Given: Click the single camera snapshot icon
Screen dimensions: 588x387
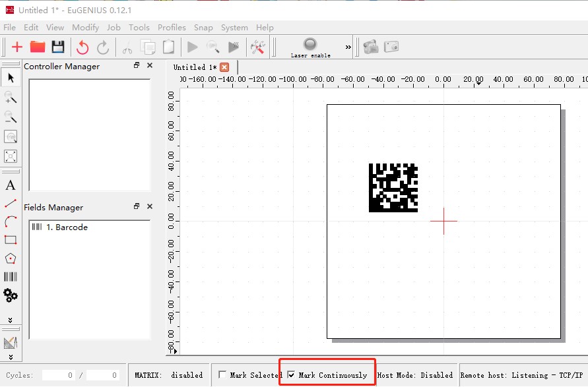Looking at the screenshot, I should (391, 46).
